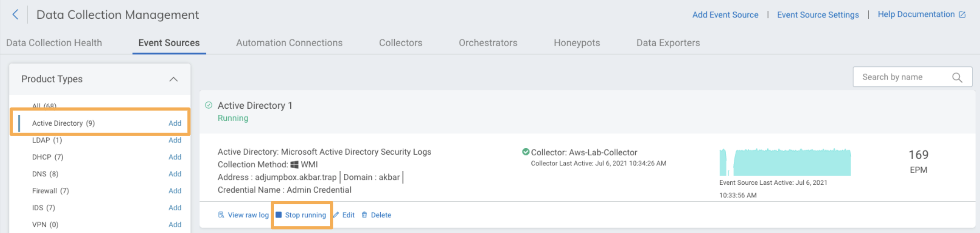Click the Domain : akbar text
The width and height of the screenshot is (980, 233).
[x=372, y=177]
